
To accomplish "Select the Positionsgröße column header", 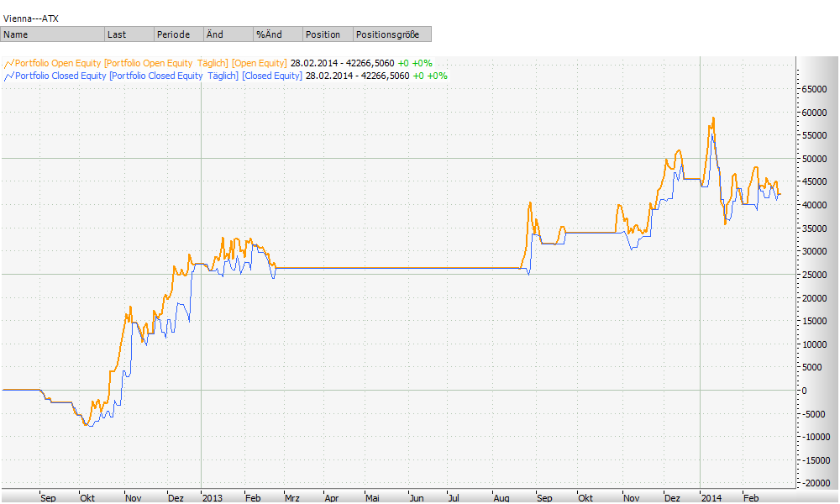I will click(x=391, y=34).
